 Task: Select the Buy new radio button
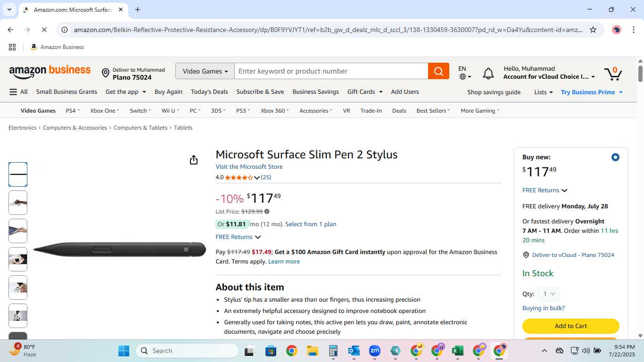(615, 157)
